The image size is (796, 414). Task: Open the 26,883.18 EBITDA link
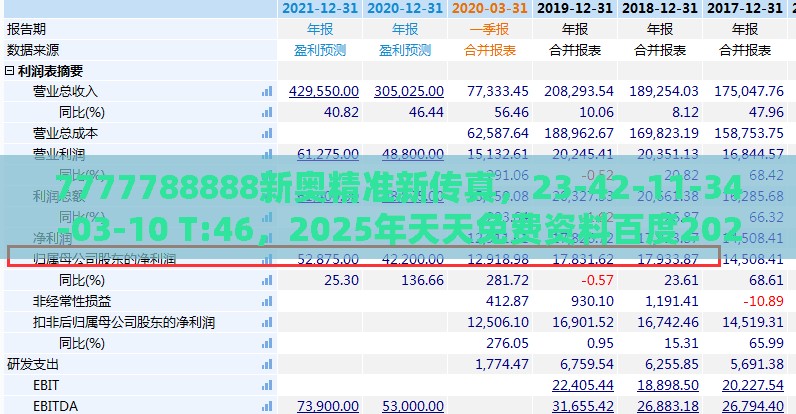tap(668, 406)
